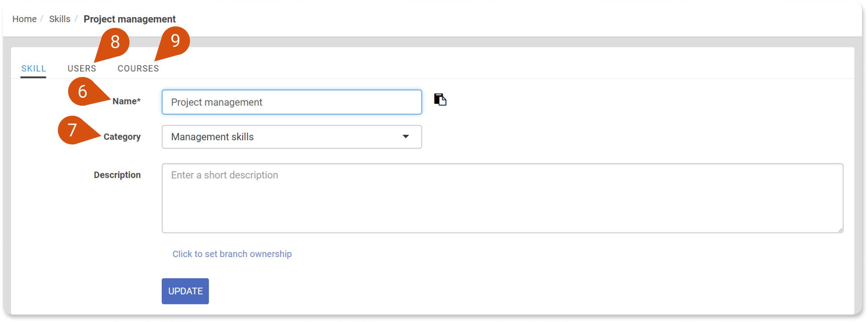Click the Category field label
868x322 pixels.
122,137
